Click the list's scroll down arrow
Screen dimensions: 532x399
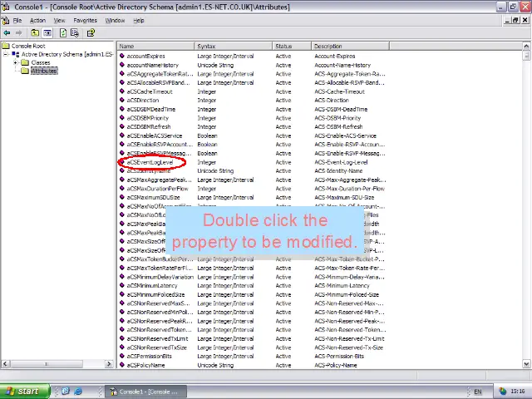tap(527, 364)
